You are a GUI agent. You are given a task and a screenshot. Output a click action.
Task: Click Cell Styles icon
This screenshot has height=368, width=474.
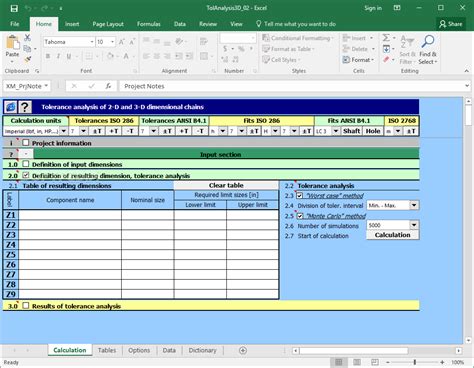click(x=266, y=60)
